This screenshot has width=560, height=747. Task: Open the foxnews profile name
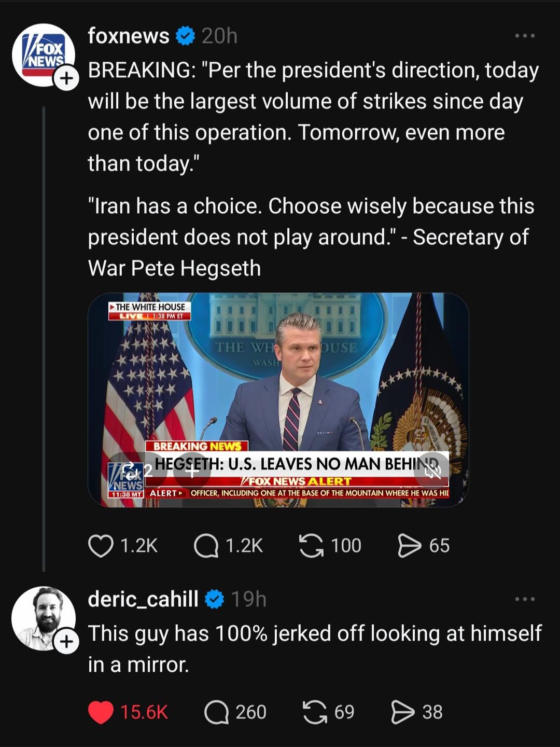tap(129, 36)
